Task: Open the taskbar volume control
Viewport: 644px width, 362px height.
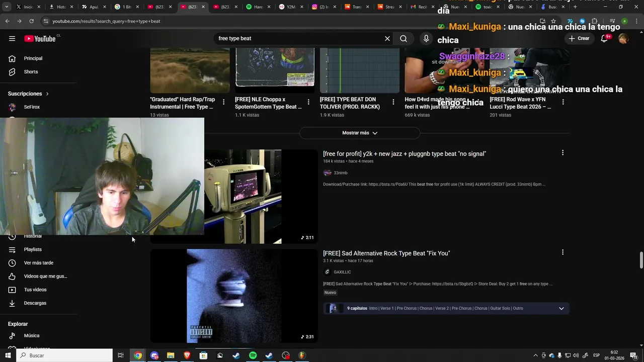Action: pyautogui.click(x=576, y=355)
